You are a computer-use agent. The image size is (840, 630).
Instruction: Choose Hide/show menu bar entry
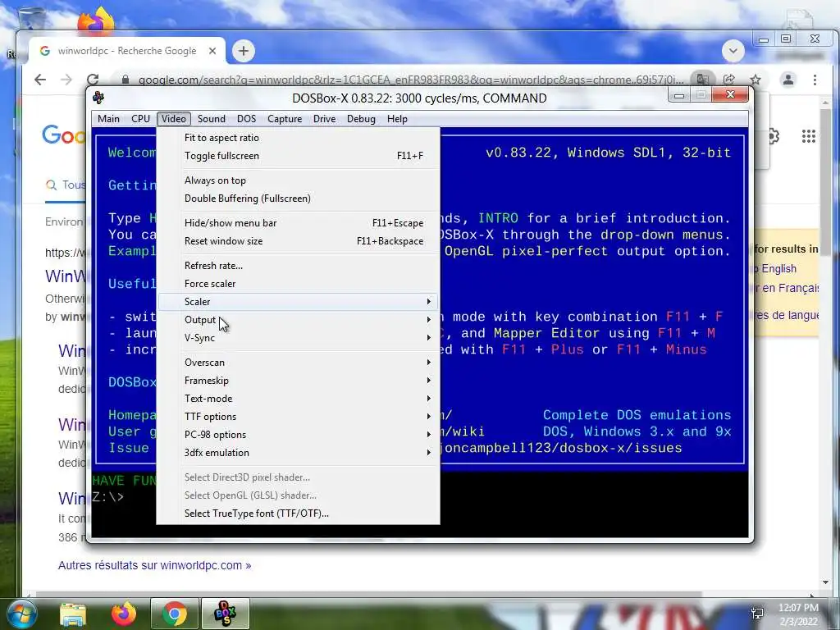coord(298,223)
